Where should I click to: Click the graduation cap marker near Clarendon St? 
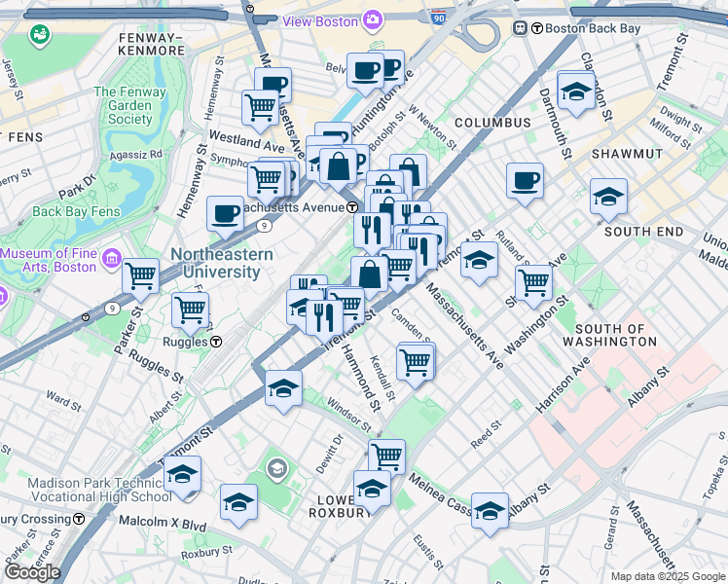pos(576,91)
